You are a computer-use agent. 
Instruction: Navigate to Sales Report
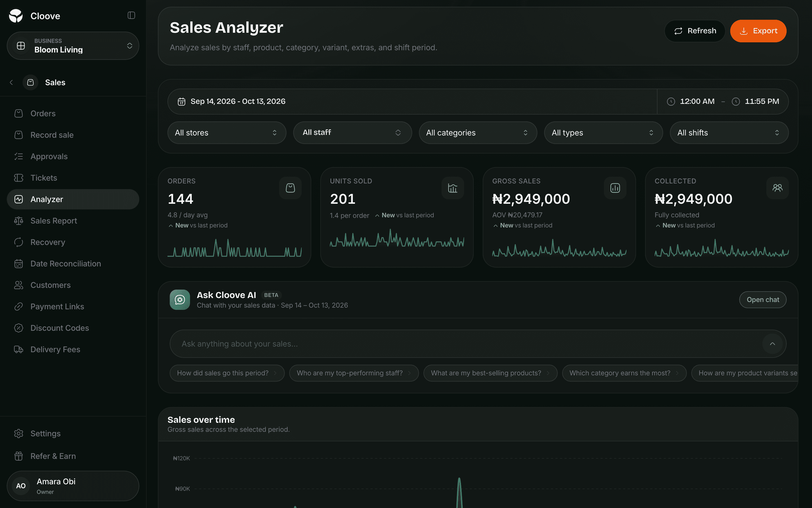(73, 221)
